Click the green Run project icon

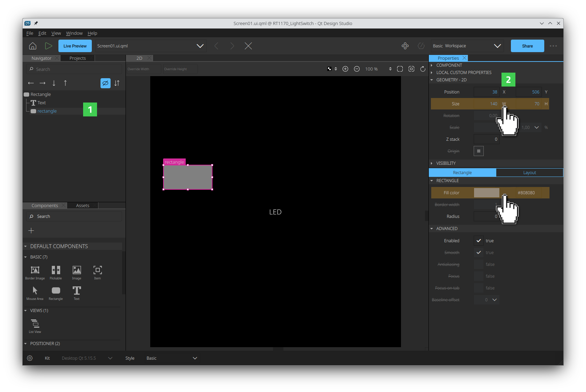[49, 46]
